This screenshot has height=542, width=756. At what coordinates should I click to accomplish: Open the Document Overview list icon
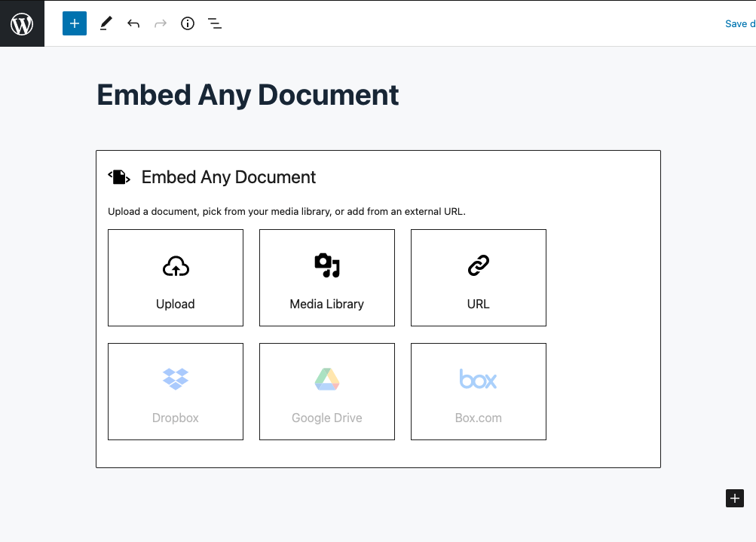(x=215, y=23)
